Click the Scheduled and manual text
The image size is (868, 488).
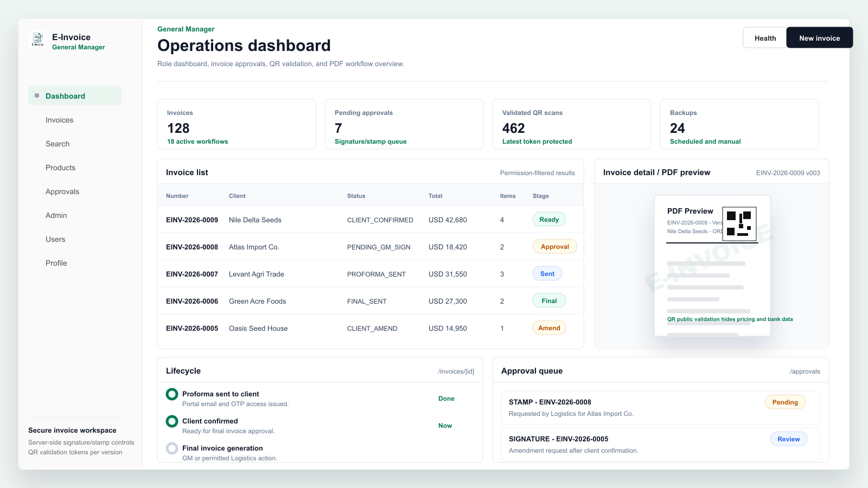point(705,142)
